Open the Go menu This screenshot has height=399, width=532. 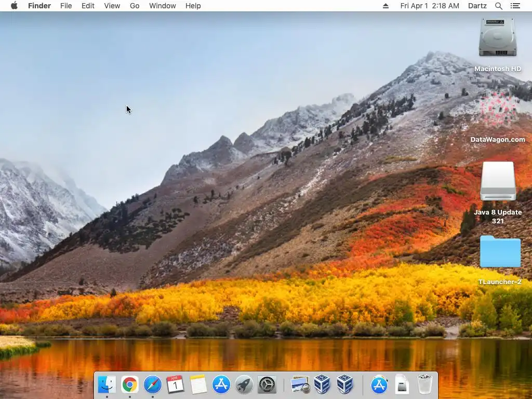[135, 6]
